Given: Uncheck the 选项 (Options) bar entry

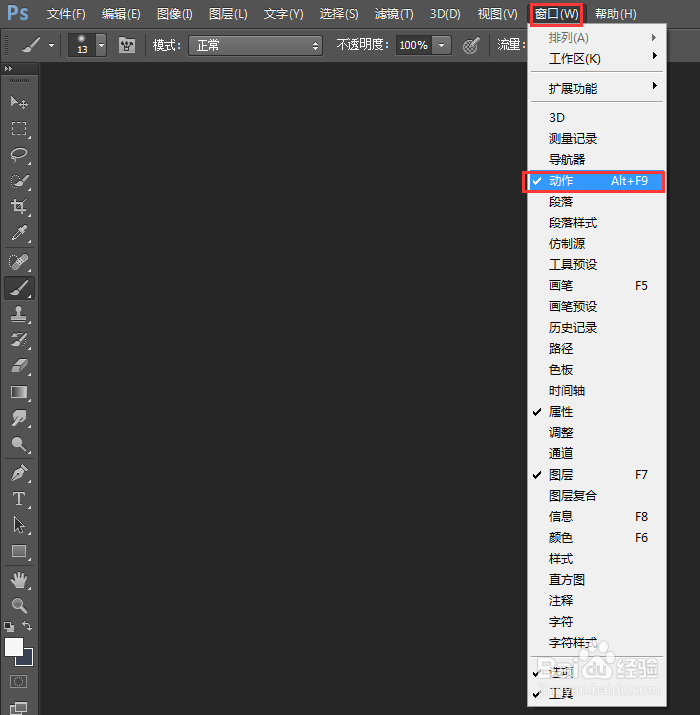Looking at the screenshot, I should pyautogui.click(x=596, y=672).
